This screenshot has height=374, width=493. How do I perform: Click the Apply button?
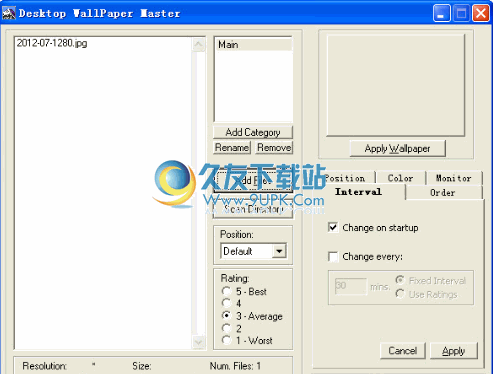coord(454,351)
